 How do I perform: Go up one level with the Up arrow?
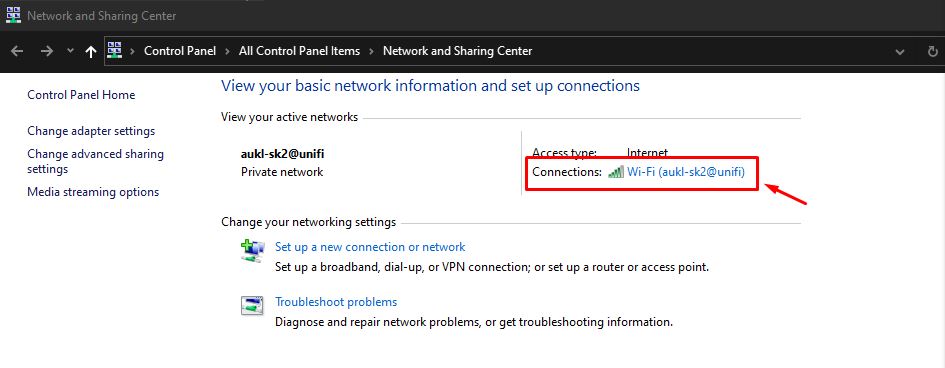coord(91,52)
